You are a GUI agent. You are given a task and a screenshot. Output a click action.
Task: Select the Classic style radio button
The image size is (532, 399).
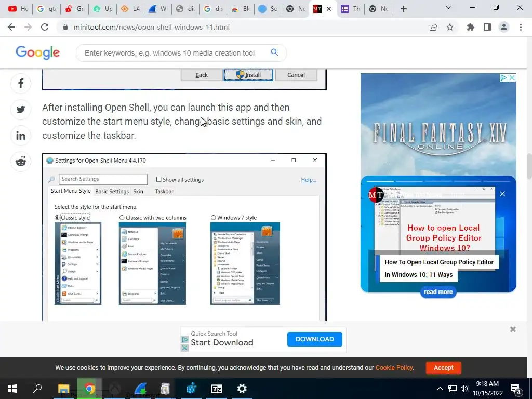(57, 218)
